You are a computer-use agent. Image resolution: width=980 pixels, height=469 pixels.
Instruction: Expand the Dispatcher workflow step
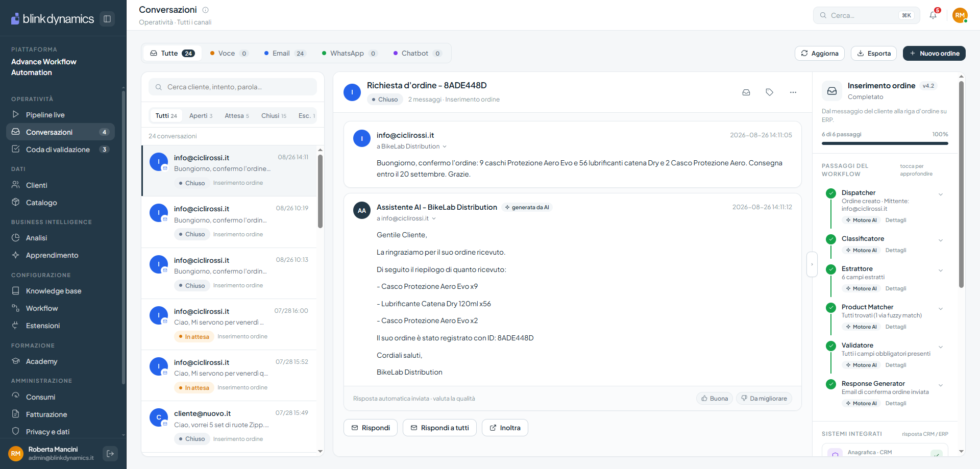click(x=941, y=194)
